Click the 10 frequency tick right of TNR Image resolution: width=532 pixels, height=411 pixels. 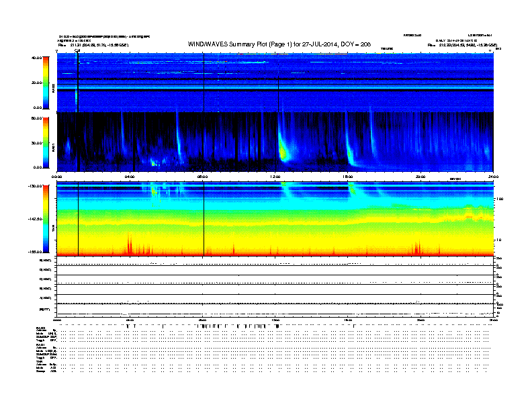[498, 240]
